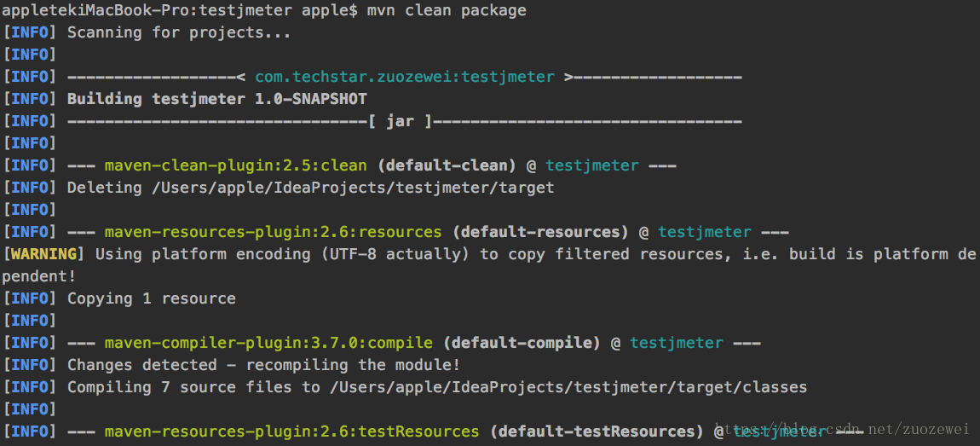Click the "(default-clean)" execution label
The image size is (980, 446).
tap(447, 166)
